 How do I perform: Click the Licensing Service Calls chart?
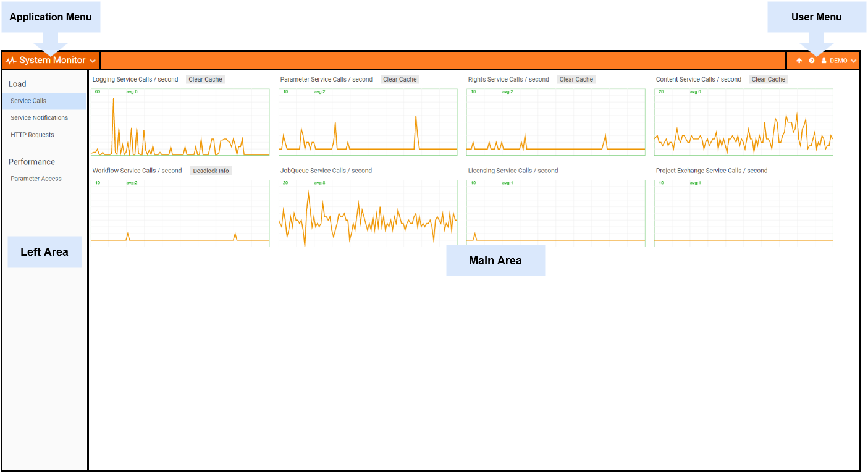[555, 213]
